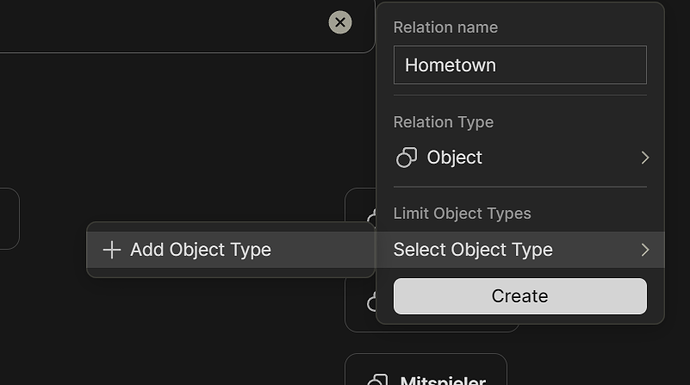Click the chevron arrow beside Object

[645, 158]
